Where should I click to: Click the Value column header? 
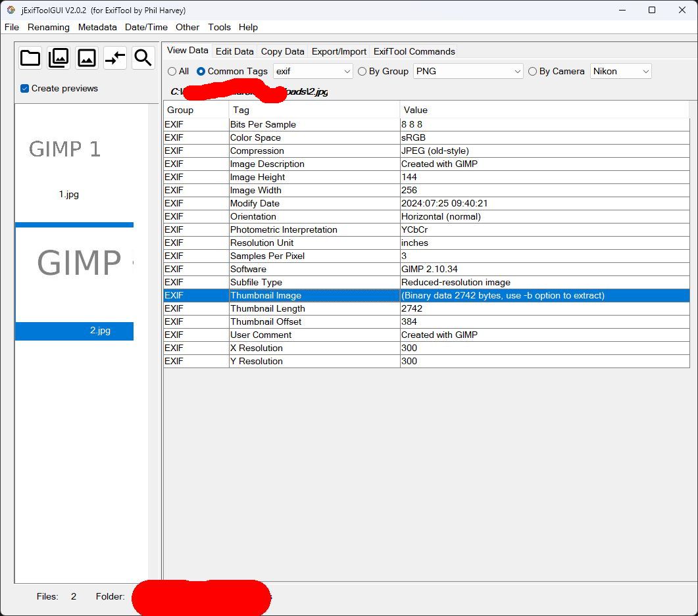(545, 110)
